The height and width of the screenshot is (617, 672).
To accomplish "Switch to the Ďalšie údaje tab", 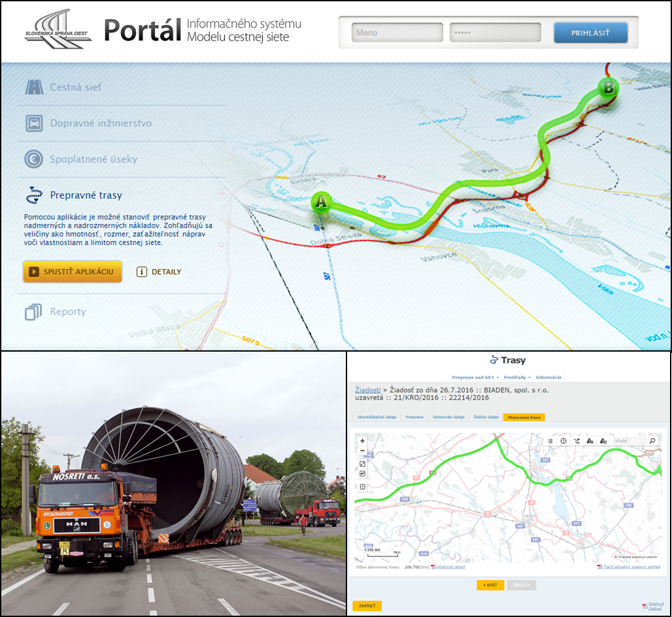I will pos(486,417).
